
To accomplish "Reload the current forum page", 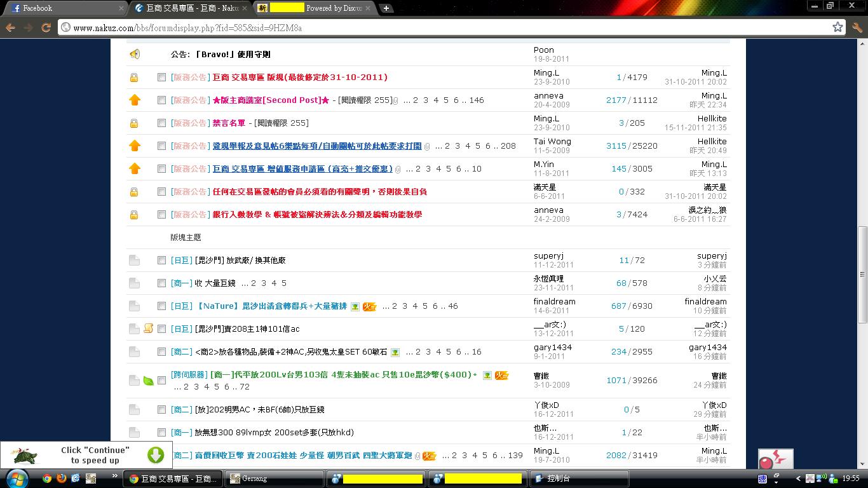I will (46, 27).
